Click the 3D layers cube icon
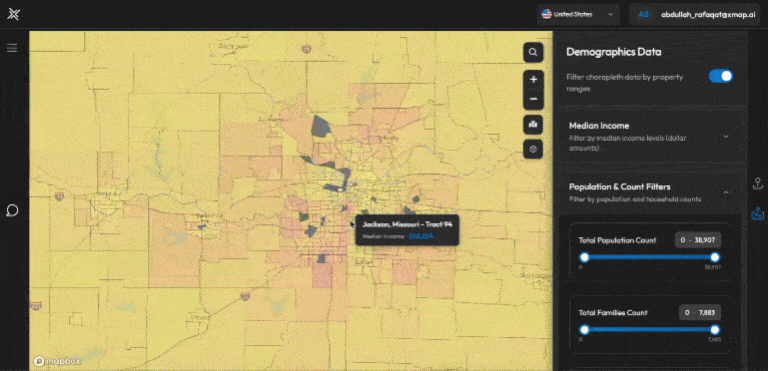The width and height of the screenshot is (768, 371). coord(533,148)
